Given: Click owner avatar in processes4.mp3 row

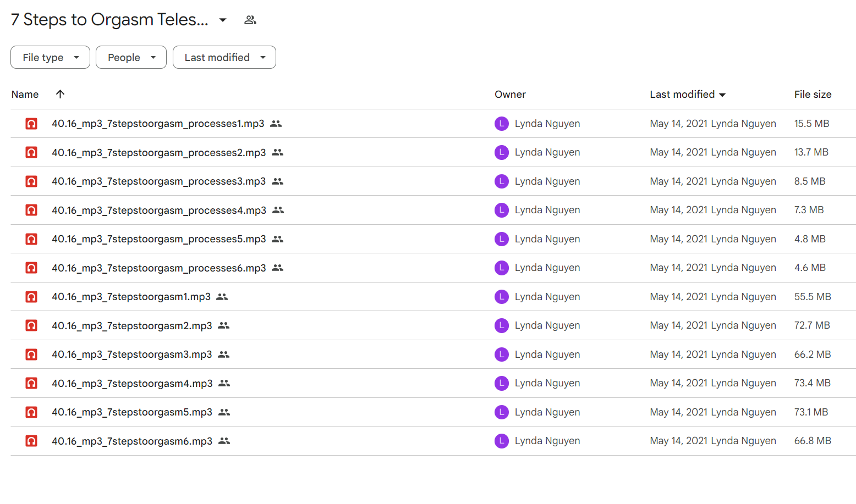Looking at the screenshot, I should click(x=502, y=210).
